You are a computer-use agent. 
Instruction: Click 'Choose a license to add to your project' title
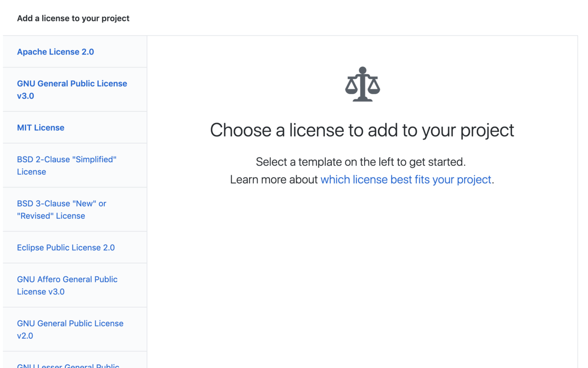coord(362,130)
